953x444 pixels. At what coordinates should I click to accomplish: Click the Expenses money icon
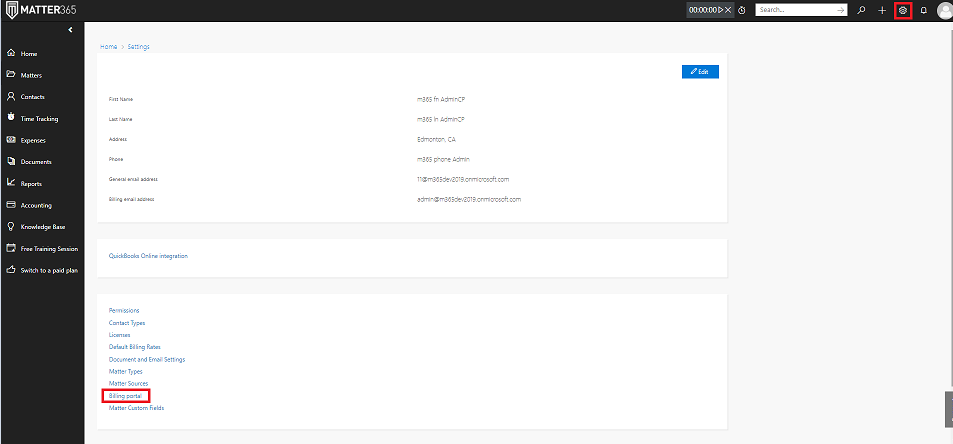(x=10, y=140)
